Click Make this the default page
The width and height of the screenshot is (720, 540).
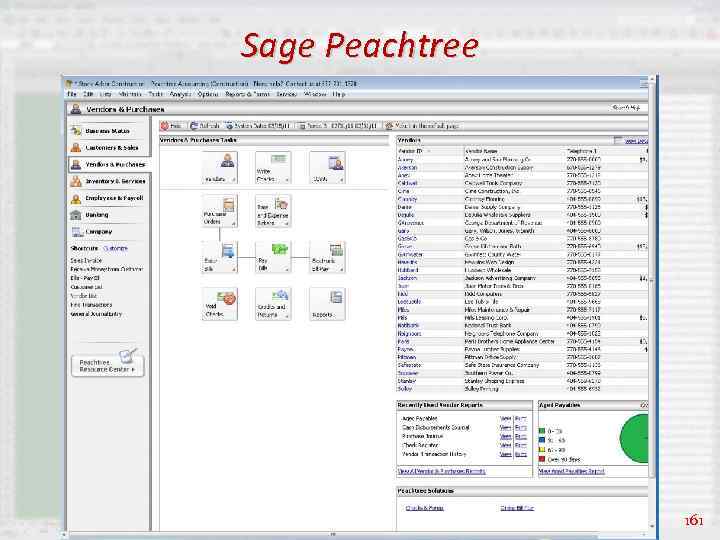[x=422, y=125]
